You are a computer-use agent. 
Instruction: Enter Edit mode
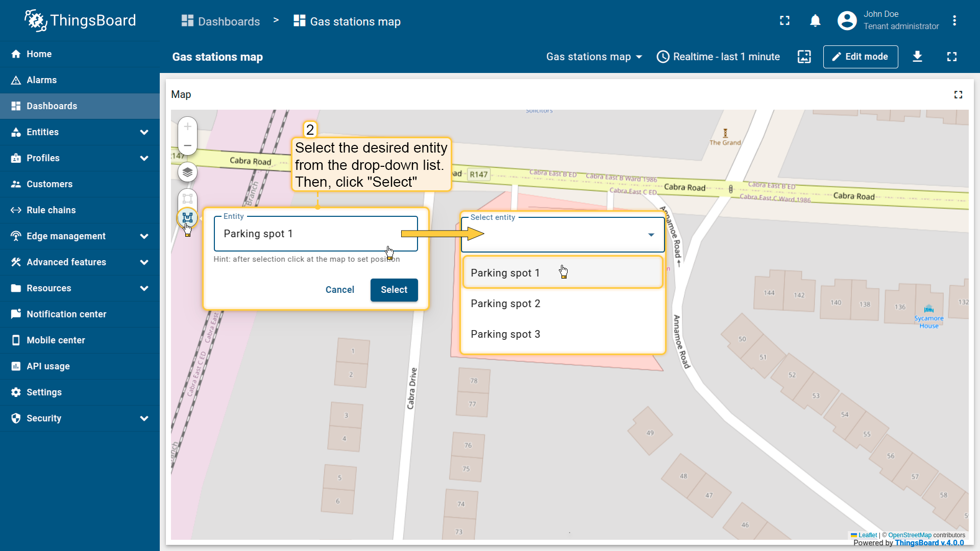(860, 57)
